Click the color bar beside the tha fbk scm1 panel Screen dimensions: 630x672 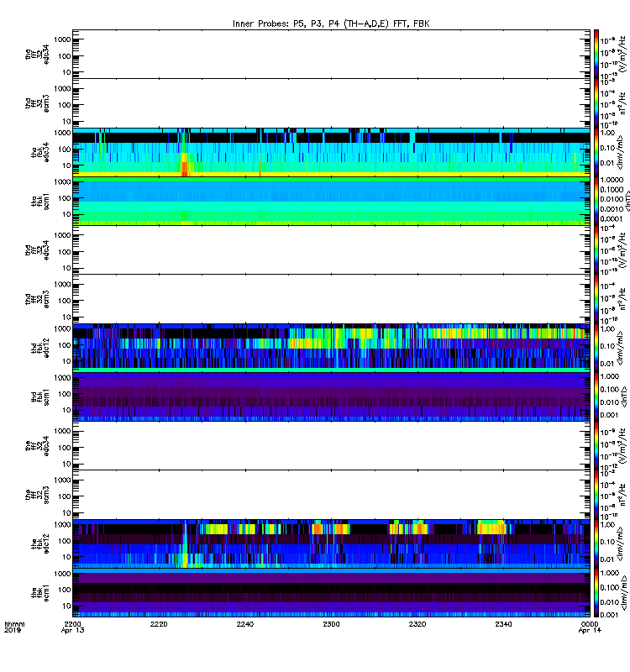(x=596, y=201)
